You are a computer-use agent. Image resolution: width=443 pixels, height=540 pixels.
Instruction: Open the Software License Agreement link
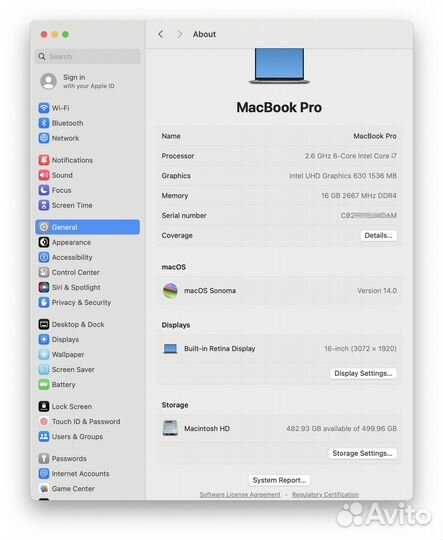240,495
